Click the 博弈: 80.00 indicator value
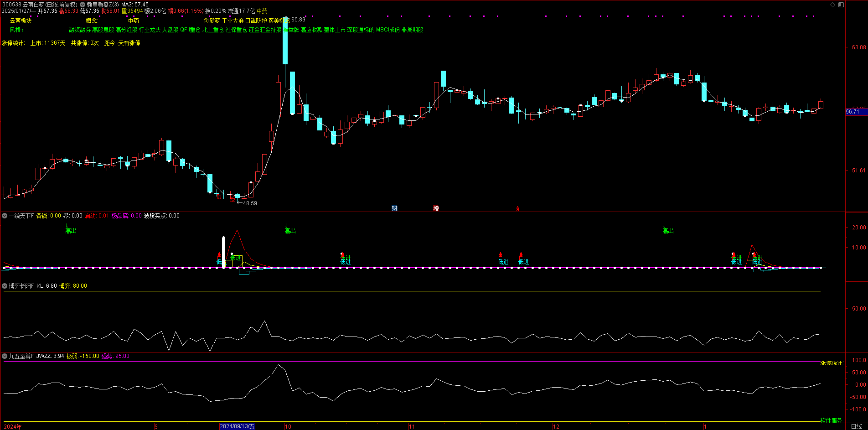This screenshot has width=868, height=430. [x=73, y=286]
